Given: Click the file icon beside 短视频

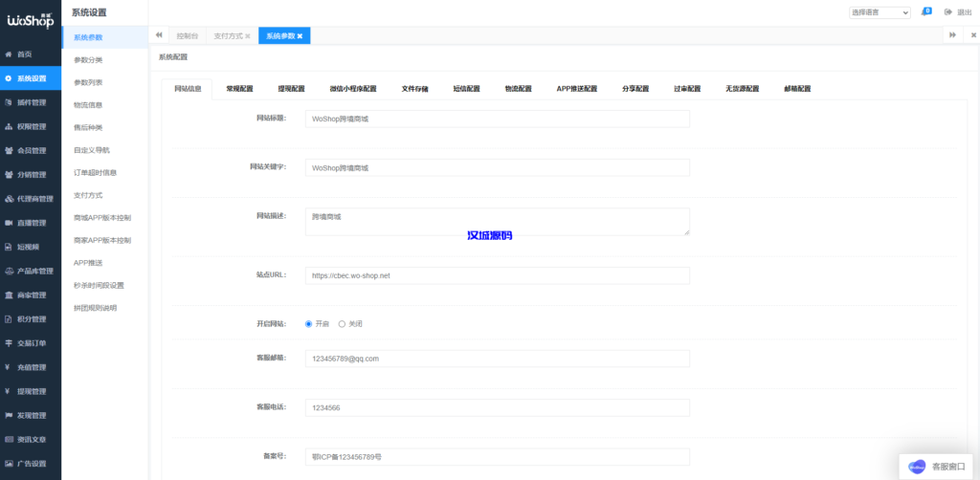Looking at the screenshot, I should pyautogui.click(x=8, y=247).
